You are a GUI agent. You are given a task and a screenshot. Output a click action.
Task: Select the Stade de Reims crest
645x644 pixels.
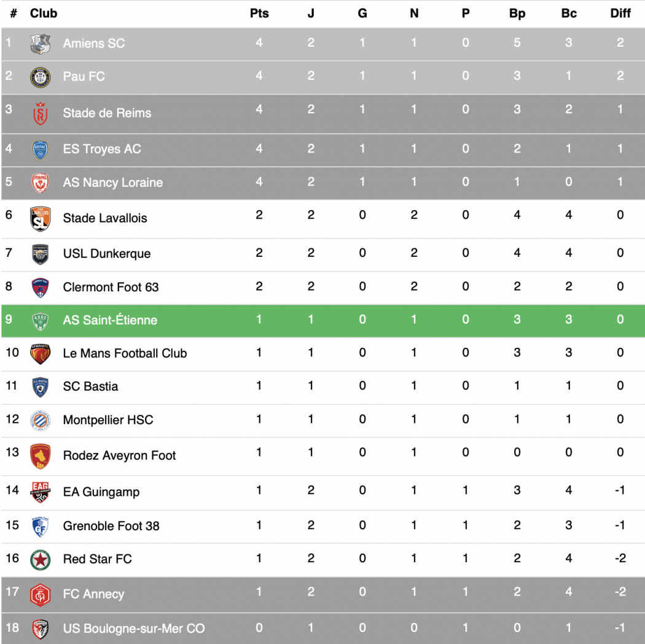(x=41, y=114)
